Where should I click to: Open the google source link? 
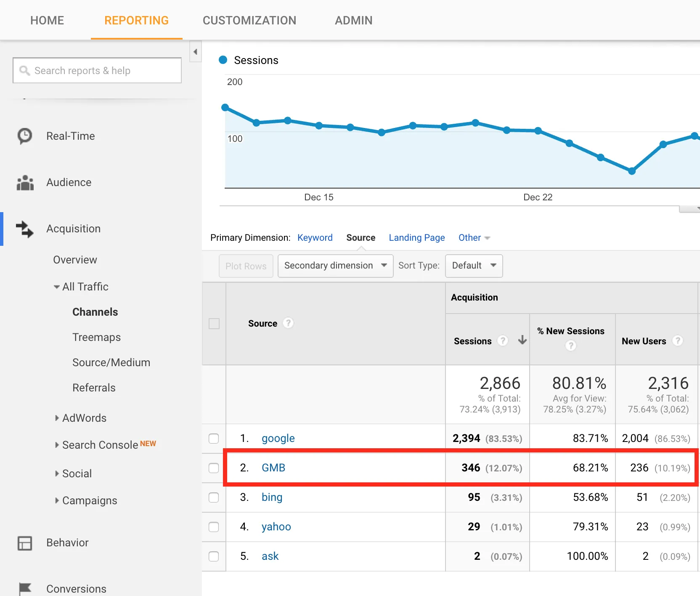tap(278, 438)
